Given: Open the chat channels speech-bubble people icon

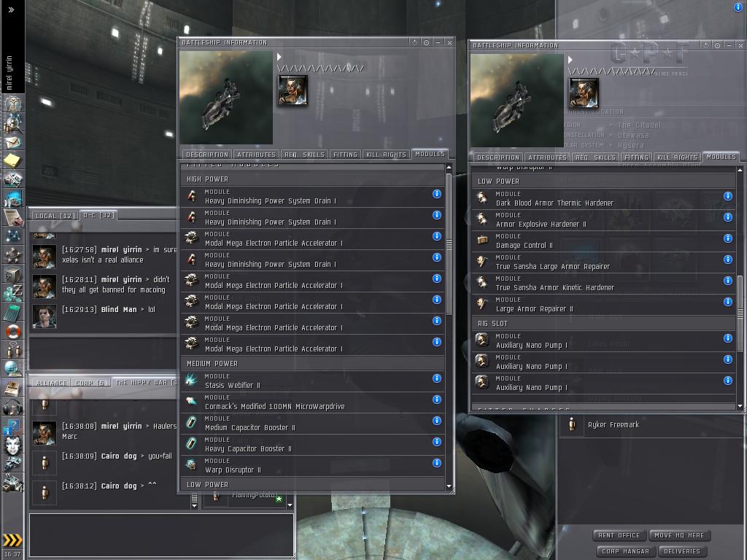Looking at the screenshot, I should (x=13, y=350).
